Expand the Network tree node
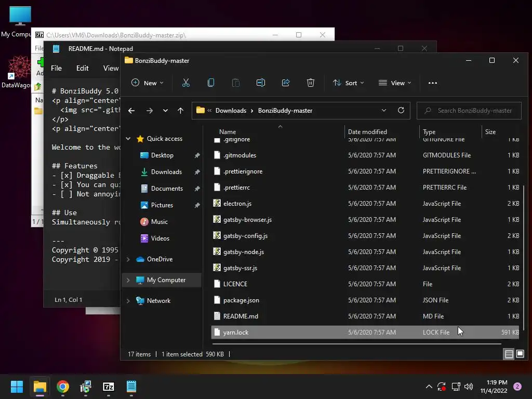The width and height of the screenshot is (532, 399). tap(128, 301)
